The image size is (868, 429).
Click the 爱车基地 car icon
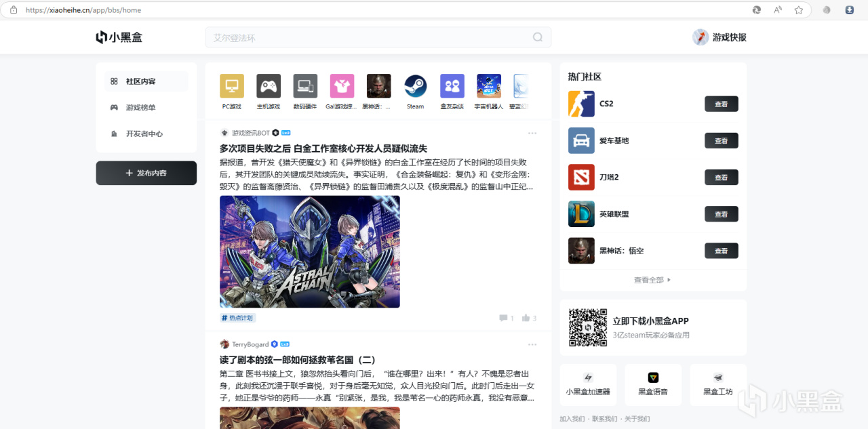(x=581, y=140)
